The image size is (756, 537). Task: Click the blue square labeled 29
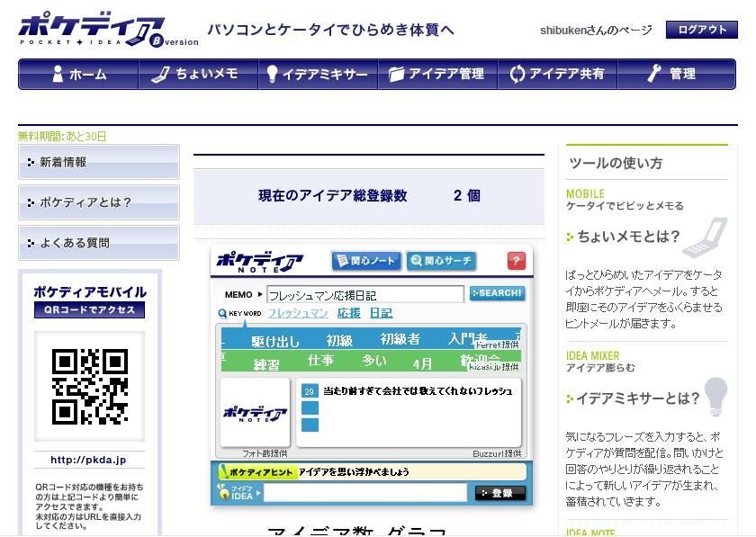coord(310,391)
